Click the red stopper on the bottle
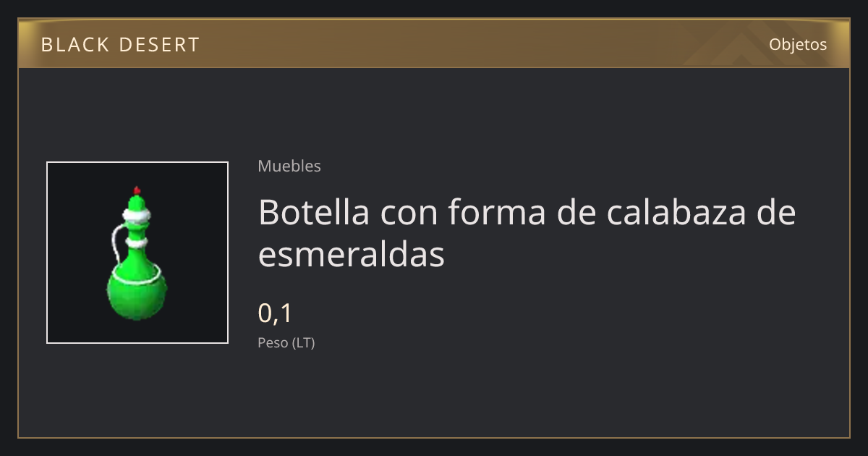Screen dimensions: 868x456 tap(137, 190)
